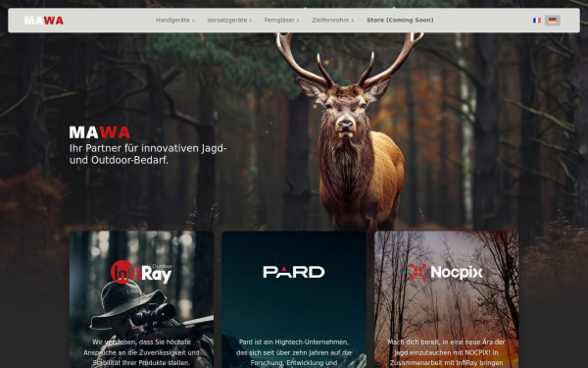Click the MAWA logo in the navigation bar
This screenshot has width=588, height=368.
point(44,21)
